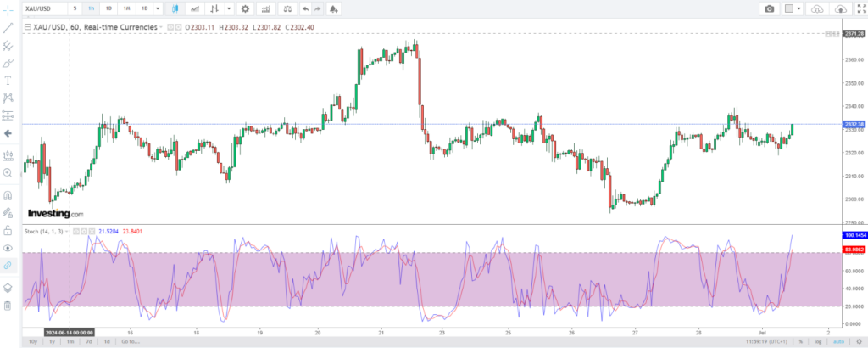Click the compare symbols scales icon
Screen dimensions: 868x348
(287, 8)
